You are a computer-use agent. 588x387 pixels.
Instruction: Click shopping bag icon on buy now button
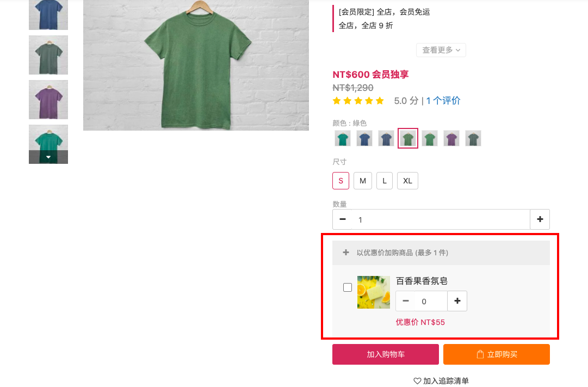point(480,354)
